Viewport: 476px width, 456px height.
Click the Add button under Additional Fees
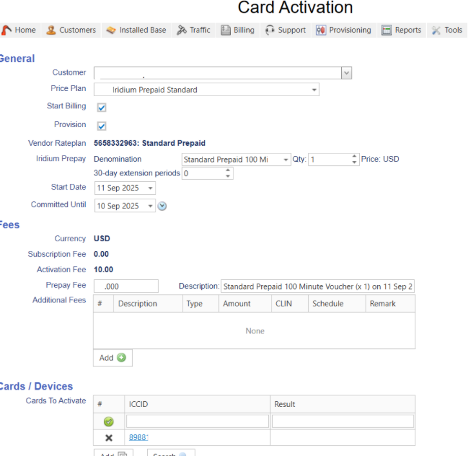click(x=112, y=358)
